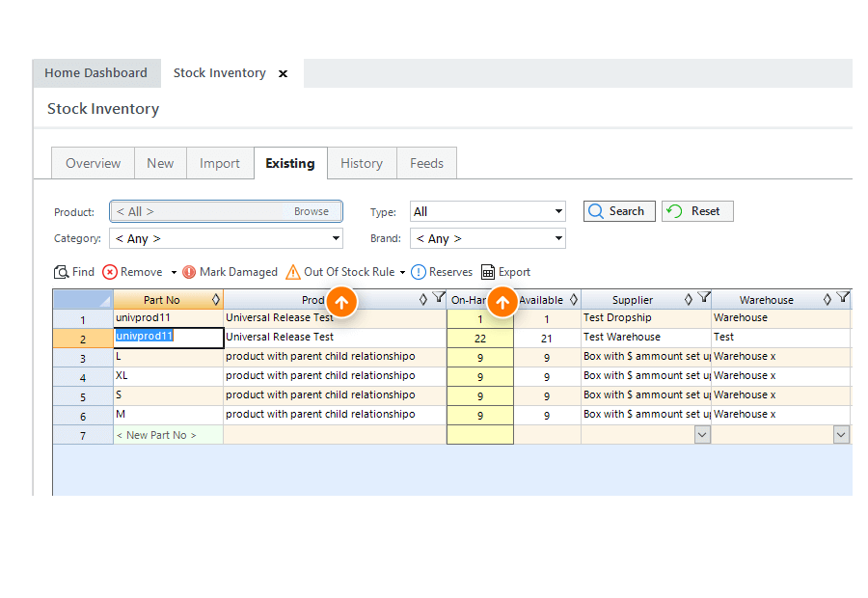Screen dimensions: 868x598
Task: Expand the Out Of Stock Rule dropdown arrow
Action: click(402, 272)
